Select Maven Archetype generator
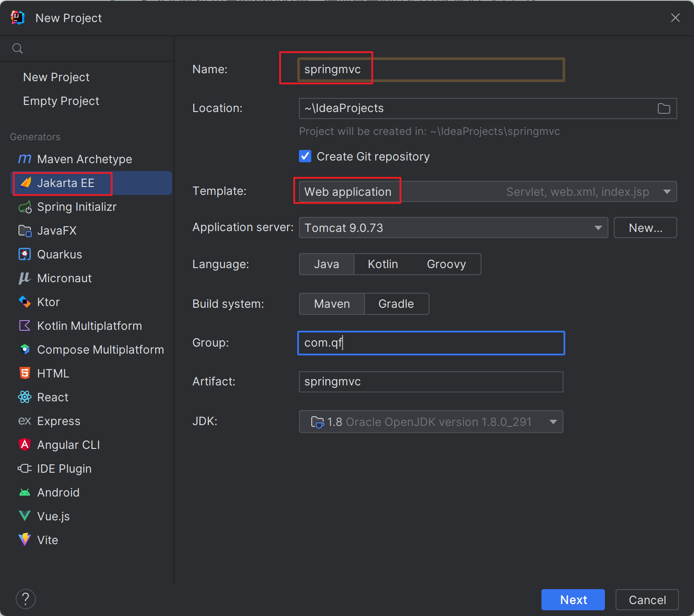Viewport: 694px width, 616px height. pos(85,159)
